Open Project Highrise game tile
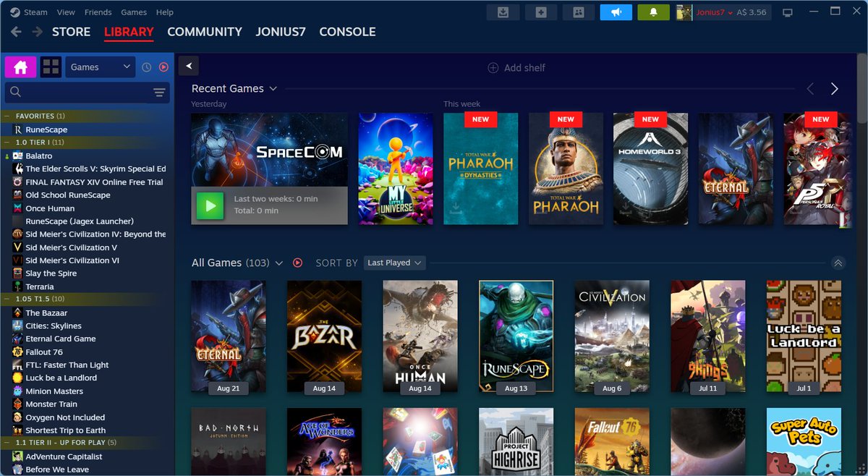 (516, 442)
